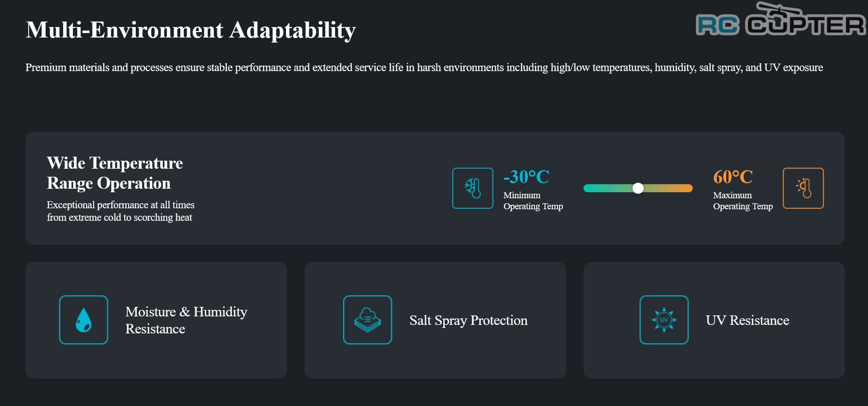Open the Moisture & Humidity Resistance card

[x=156, y=320]
